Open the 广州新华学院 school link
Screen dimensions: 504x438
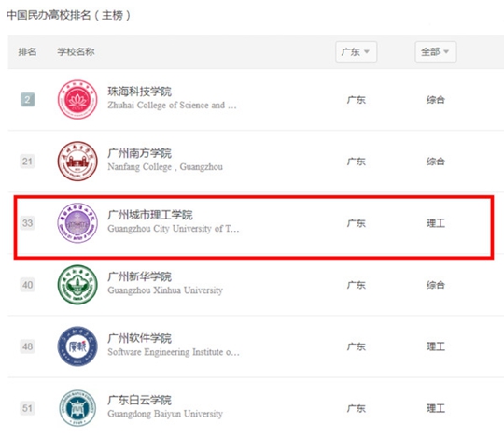point(139,276)
